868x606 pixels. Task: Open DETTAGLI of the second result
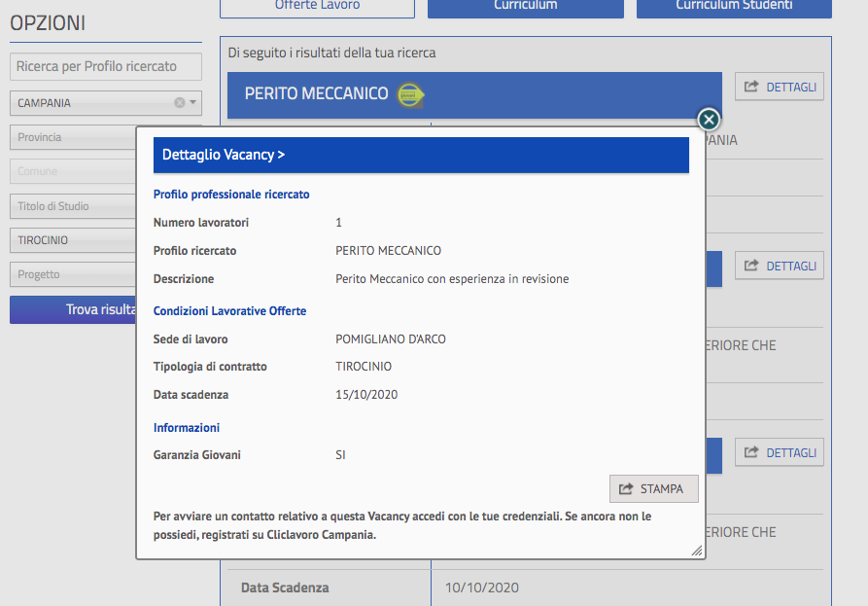(x=779, y=266)
